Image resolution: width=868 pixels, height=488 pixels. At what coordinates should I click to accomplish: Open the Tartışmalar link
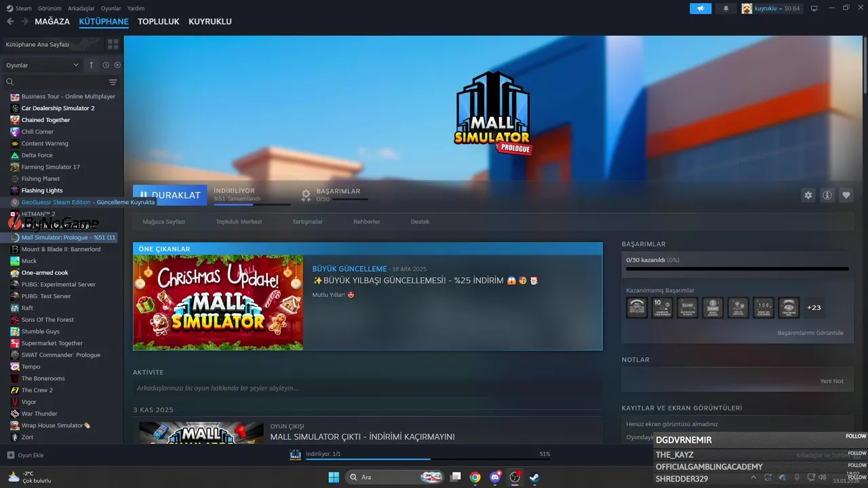[307, 222]
